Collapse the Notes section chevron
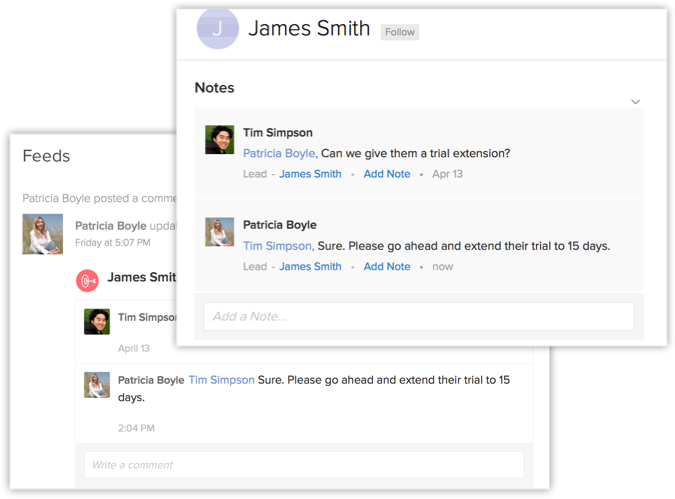This screenshot has height=499, width=675. (x=635, y=102)
